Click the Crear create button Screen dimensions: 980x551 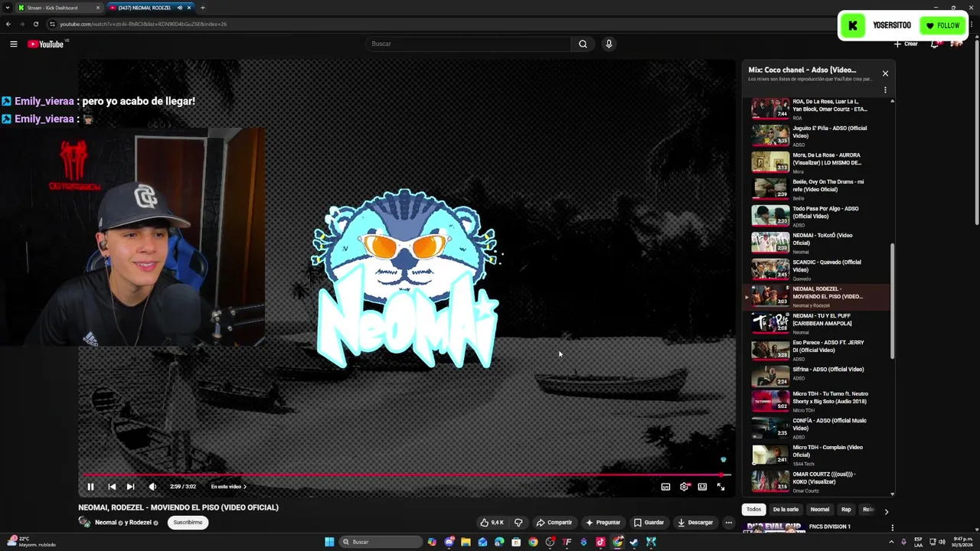[x=906, y=44]
